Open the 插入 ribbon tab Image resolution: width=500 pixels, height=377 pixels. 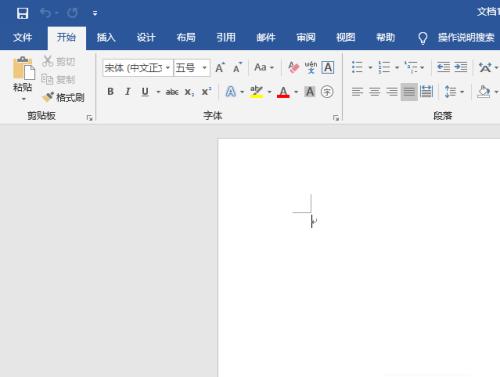click(106, 37)
